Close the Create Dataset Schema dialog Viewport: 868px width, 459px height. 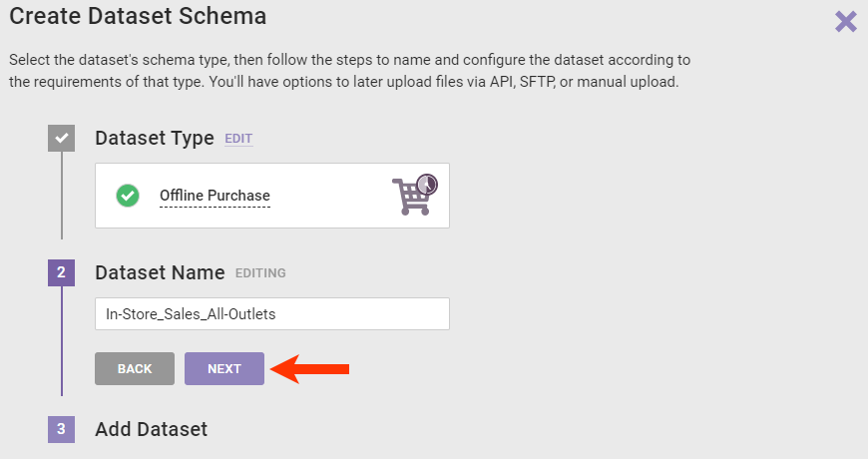[845, 21]
